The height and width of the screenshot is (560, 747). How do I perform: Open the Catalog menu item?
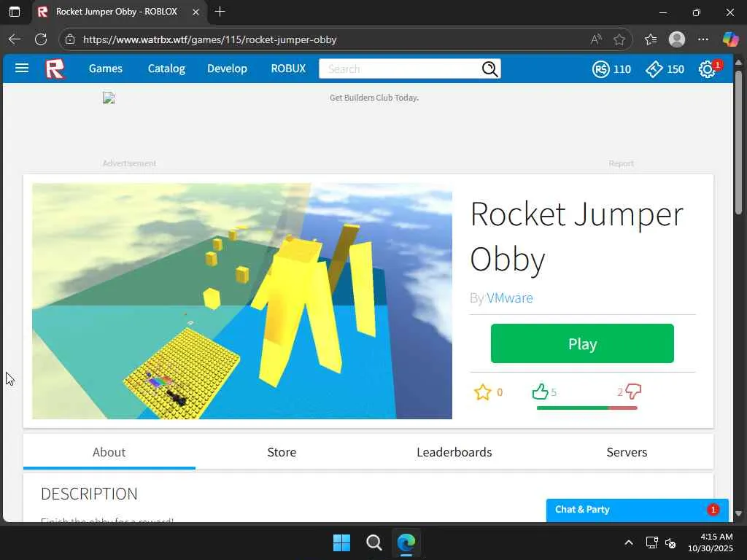(166, 69)
